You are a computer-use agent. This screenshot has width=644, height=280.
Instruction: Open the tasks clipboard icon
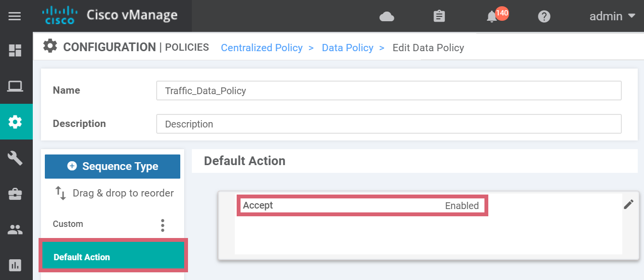[x=439, y=16]
